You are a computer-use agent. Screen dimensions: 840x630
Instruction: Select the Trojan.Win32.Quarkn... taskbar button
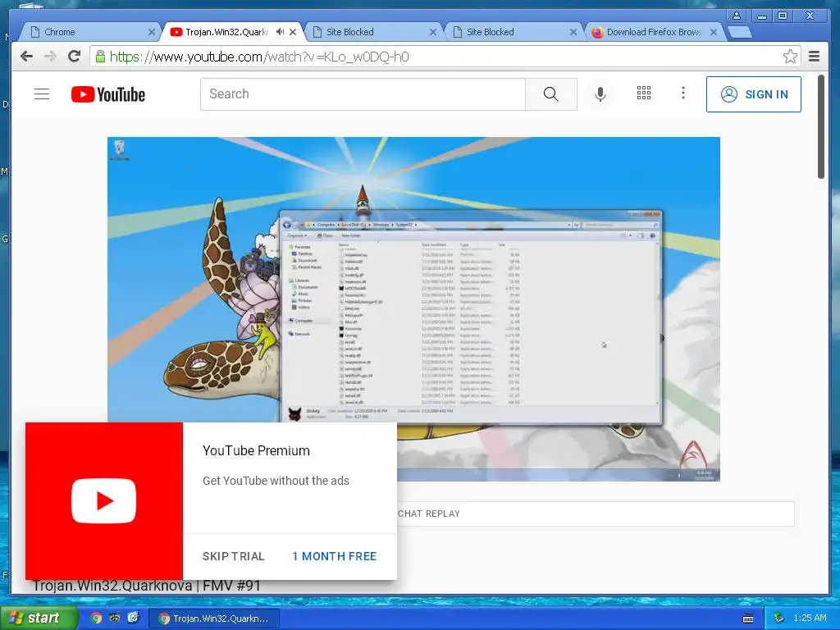213,619
